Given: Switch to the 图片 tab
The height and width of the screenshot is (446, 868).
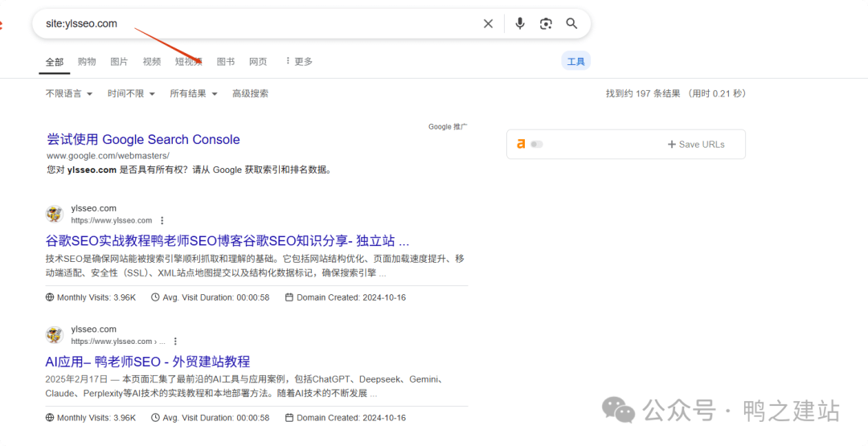Looking at the screenshot, I should coord(119,61).
